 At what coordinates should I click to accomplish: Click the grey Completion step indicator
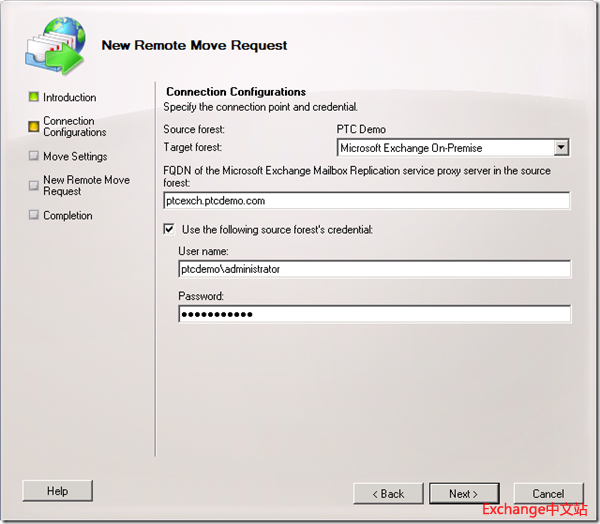pyautogui.click(x=34, y=215)
